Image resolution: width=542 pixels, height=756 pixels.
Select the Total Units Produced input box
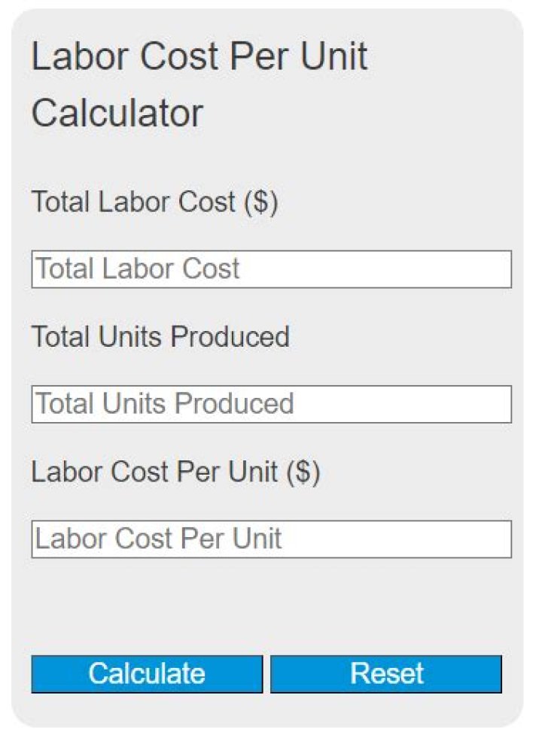[271, 404]
